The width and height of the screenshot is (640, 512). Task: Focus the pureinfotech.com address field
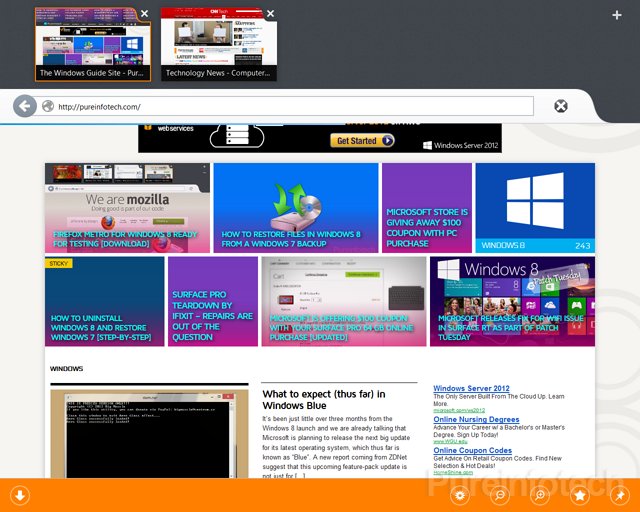[x=290, y=107]
